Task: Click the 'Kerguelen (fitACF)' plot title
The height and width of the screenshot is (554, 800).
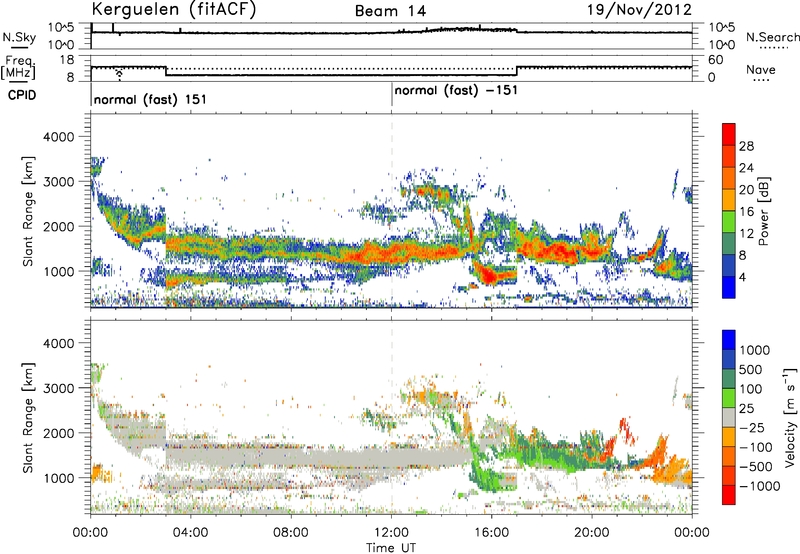Action: [174, 10]
